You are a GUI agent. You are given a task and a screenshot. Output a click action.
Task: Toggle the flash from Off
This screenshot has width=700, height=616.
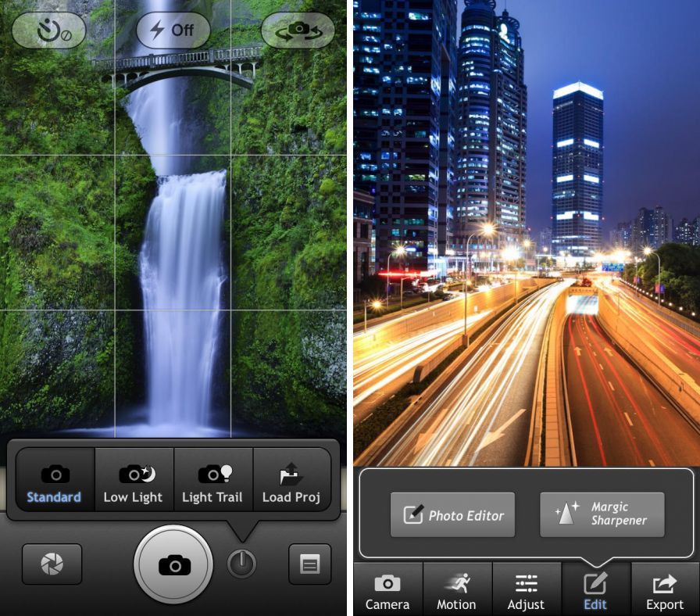(172, 30)
